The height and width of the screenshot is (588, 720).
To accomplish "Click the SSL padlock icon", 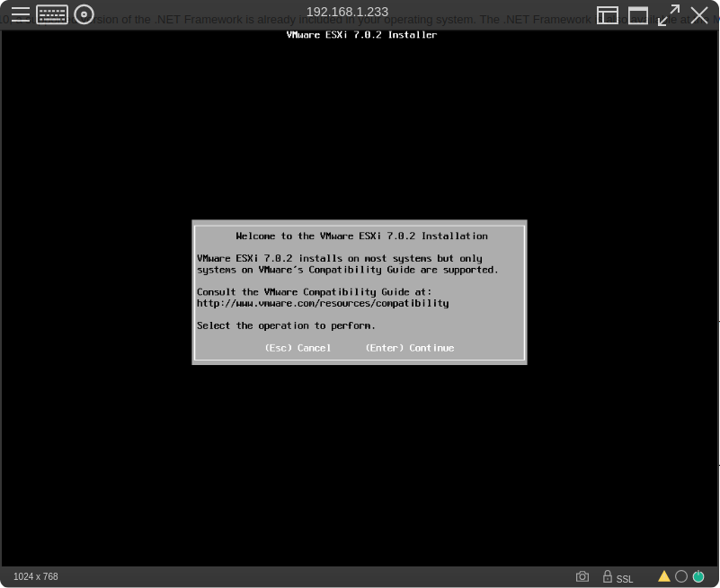I will pos(608,576).
